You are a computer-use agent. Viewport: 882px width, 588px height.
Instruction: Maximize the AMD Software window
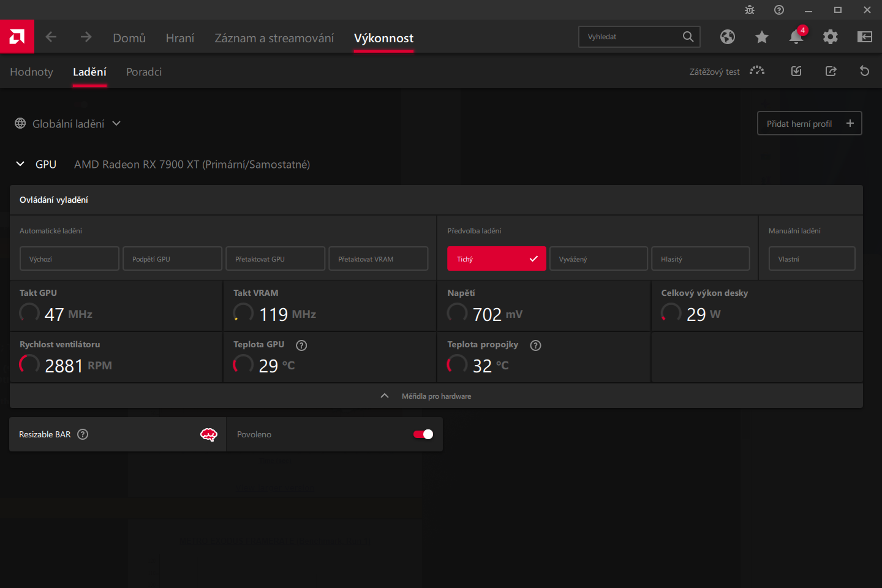click(838, 10)
